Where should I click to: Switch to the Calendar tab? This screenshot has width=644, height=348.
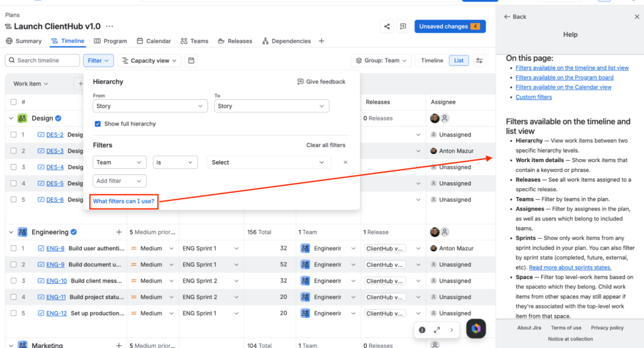153,41
